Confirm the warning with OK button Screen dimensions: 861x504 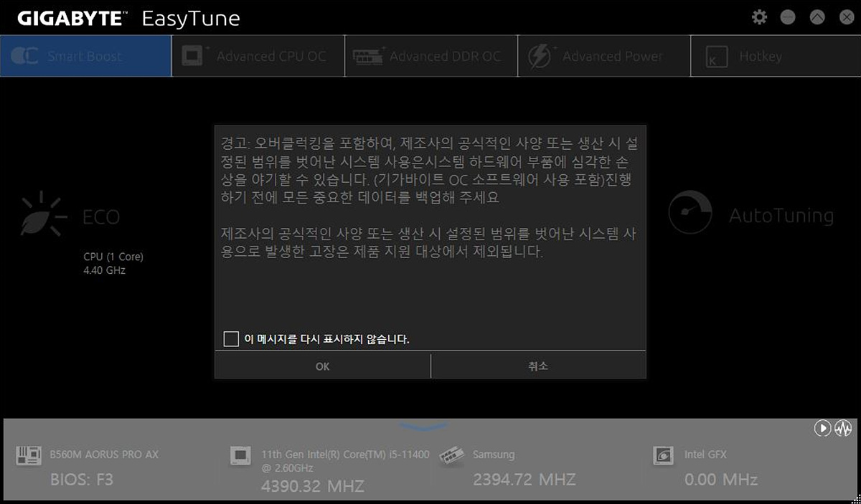322,366
